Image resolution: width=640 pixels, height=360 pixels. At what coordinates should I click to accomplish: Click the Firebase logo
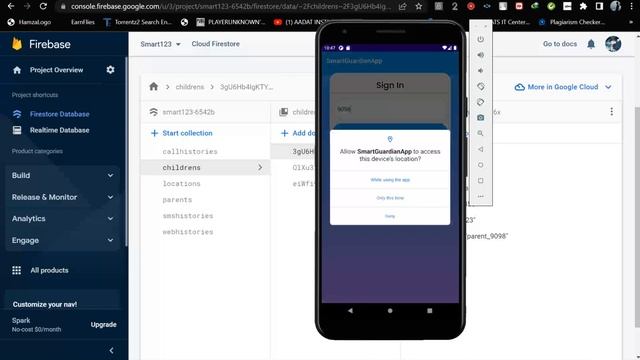(41, 44)
